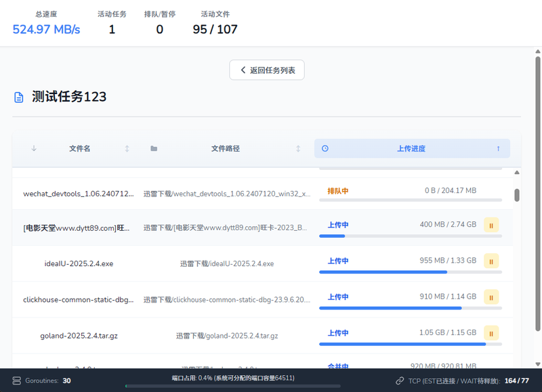This screenshot has height=392, width=542.
Task: Pause the clickhouse-common-static-dbg upload
Action: point(491,297)
